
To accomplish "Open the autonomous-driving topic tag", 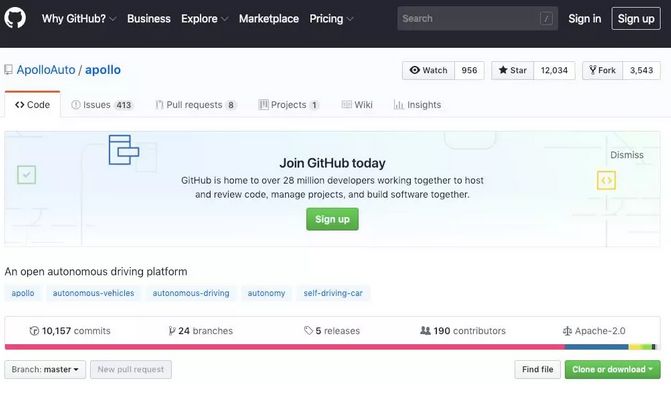I will tap(191, 293).
